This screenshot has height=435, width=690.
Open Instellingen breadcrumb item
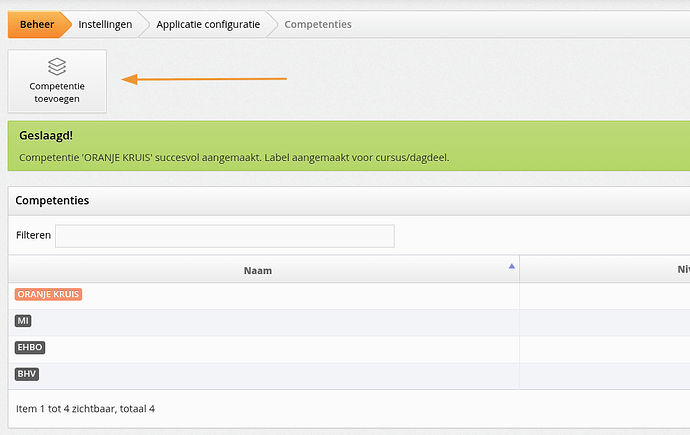point(105,24)
